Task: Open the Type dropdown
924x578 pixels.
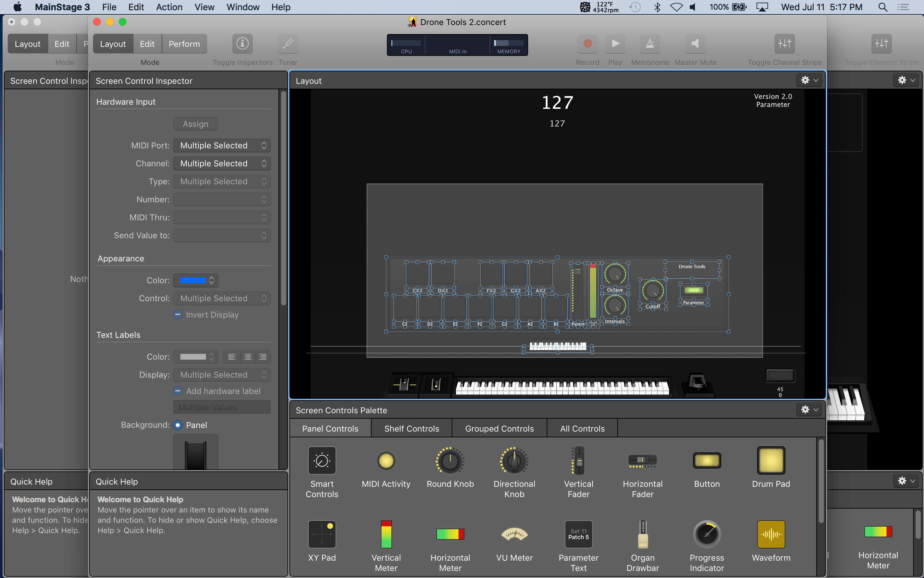Action: coord(222,181)
